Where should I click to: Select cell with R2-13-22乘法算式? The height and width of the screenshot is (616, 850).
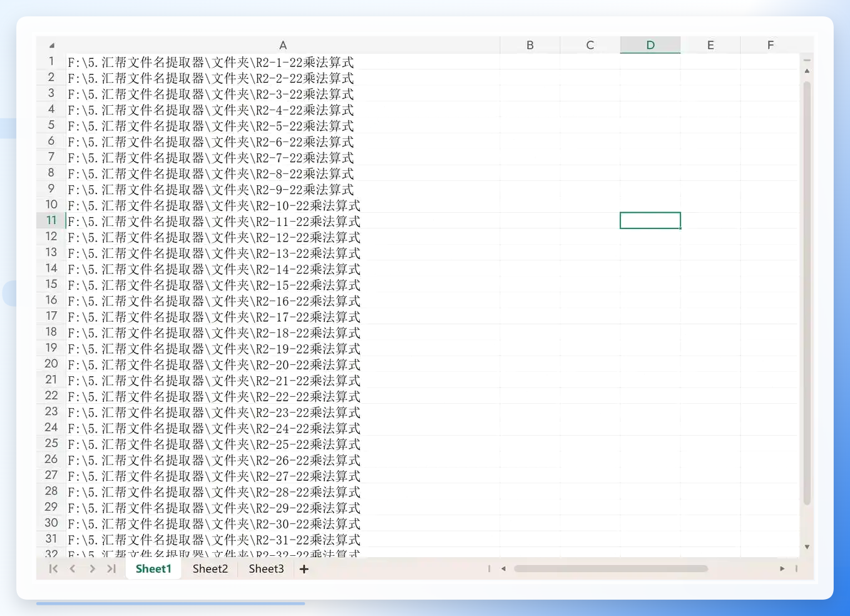point(283,253)
